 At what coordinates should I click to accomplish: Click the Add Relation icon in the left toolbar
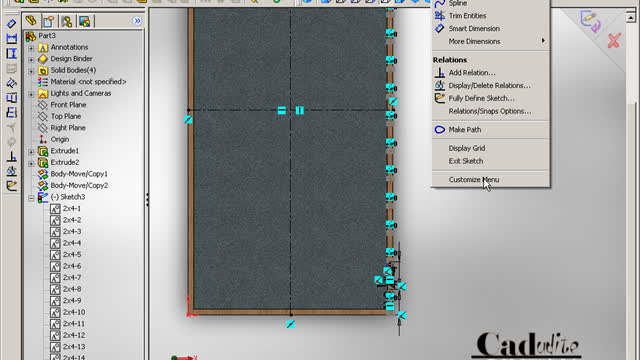(11, 156)
